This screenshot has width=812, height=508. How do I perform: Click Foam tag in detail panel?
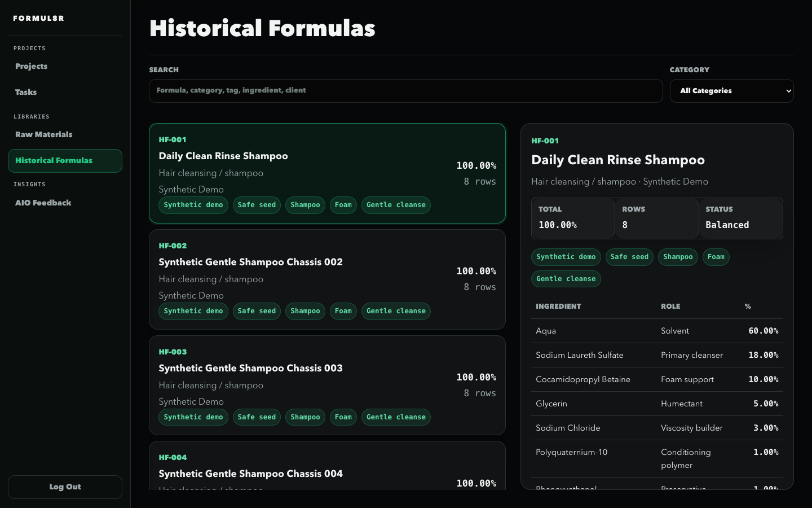point(716,257)
